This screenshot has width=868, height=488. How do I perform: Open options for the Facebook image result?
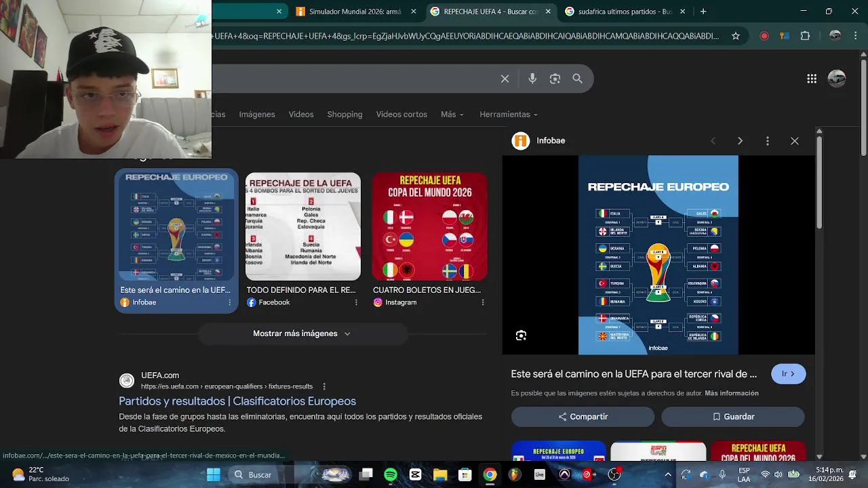356,302
